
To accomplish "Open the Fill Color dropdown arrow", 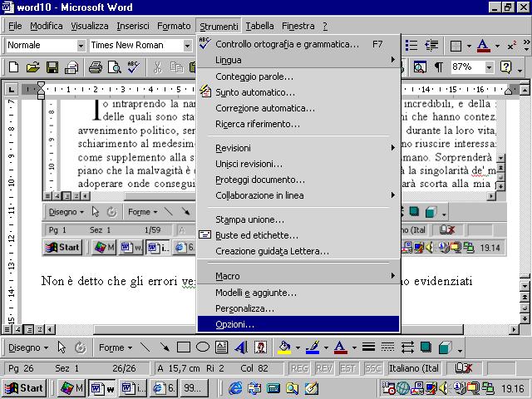I will click(x=298, y=347).
